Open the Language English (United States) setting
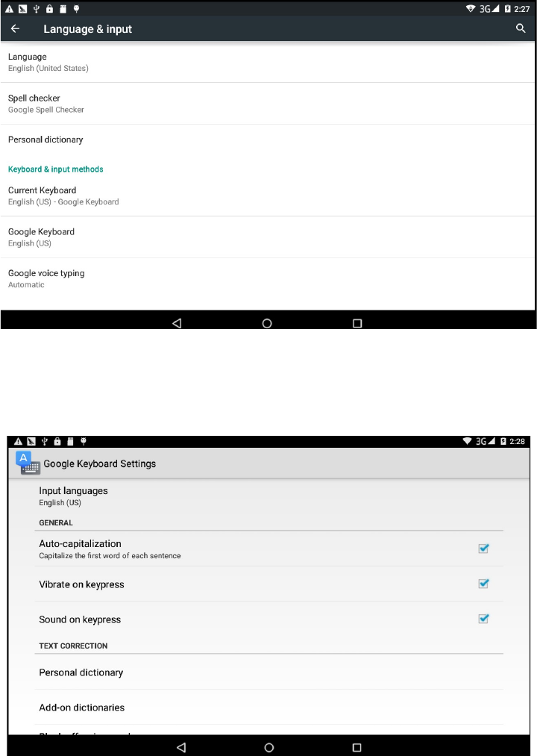This screenshot has width=537, height=756. pyautogui.click(x=268, y=62)
